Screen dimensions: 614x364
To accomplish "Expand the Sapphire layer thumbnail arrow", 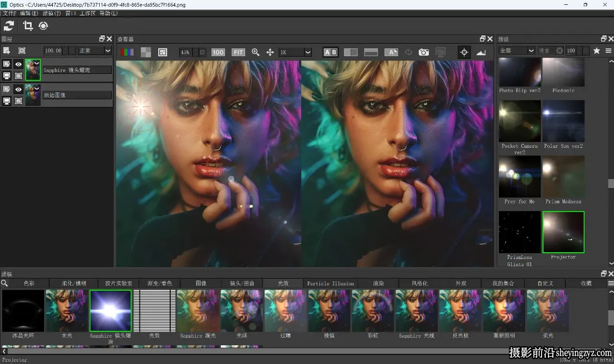I will click(x=36, y=63).
